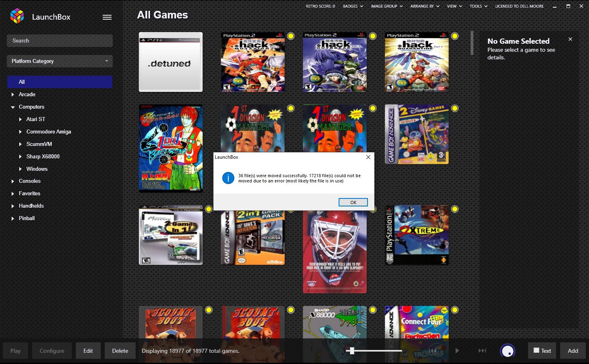Click yellow badge on .hack Quarantine cover
This screenshot has width=589, height=364.
pyautogui.click(x=455, y=36)
